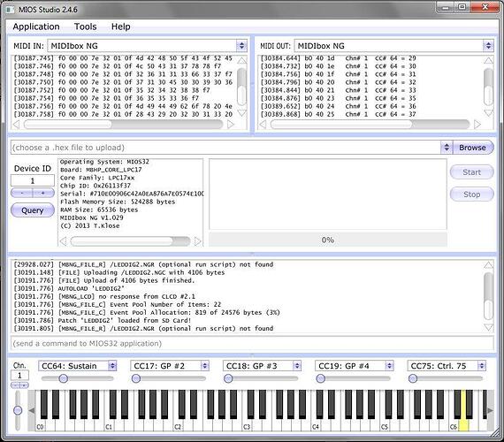
Task: Click the MIOS32 command input field
Action: [252, 343]
